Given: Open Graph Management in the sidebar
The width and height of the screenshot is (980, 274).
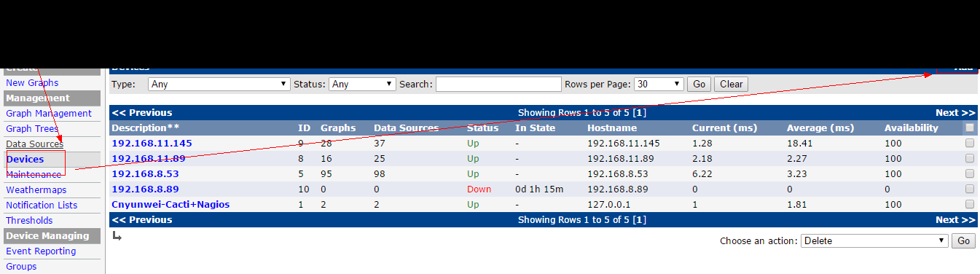Looking at the screenshot, I should click(x=49, y=113).
